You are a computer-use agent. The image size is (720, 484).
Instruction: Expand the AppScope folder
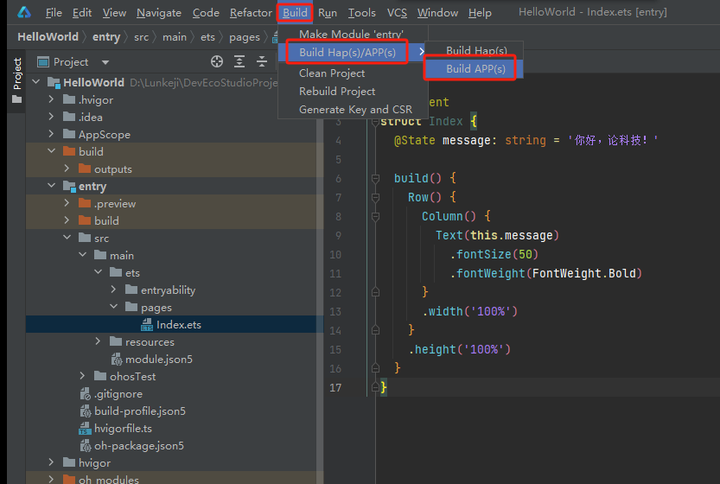tap(51, 134)
